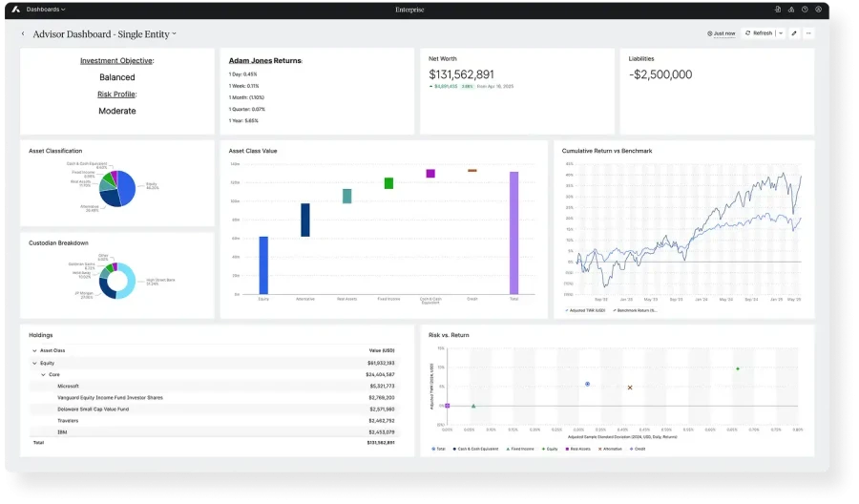Click the purple Total bar in chart

coord(513,233)
